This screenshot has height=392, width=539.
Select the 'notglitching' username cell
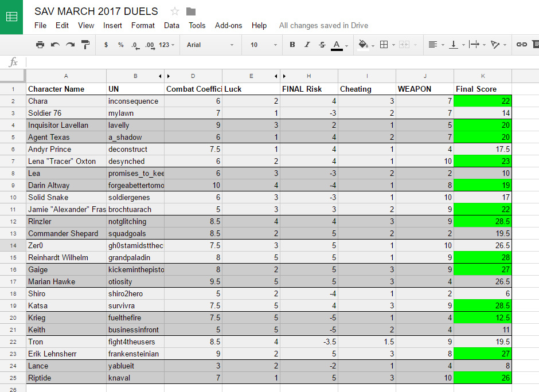(135, 221)
